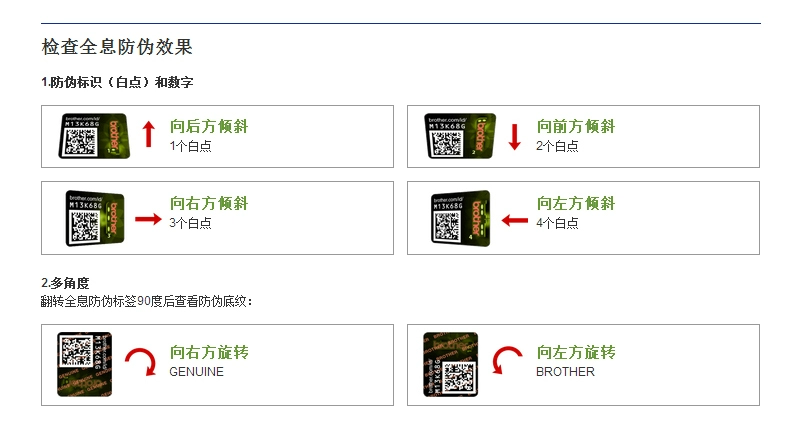Click the red downward tilt arrow
790x442 pixels.
[514, 137]
